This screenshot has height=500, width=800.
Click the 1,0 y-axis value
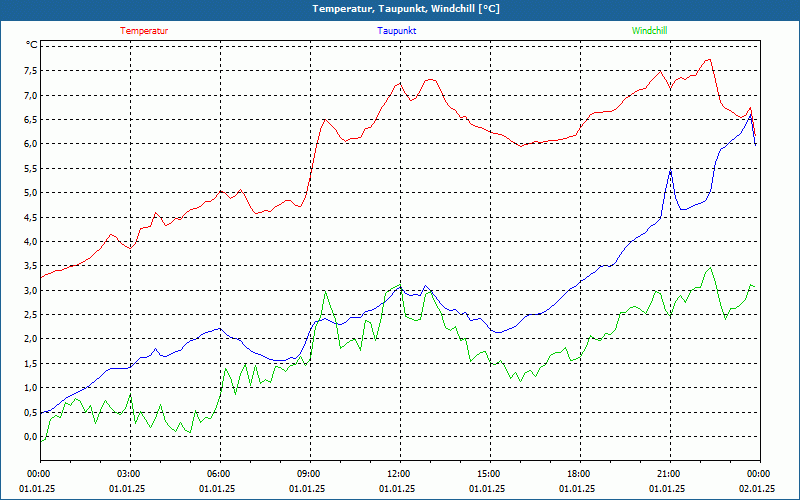click(x=32, y=388)
